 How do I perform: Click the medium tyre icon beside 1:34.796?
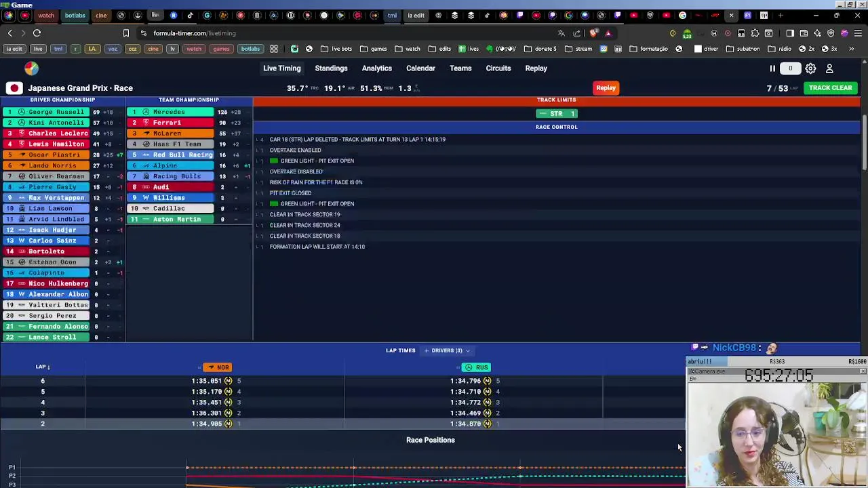pos(487,381)
